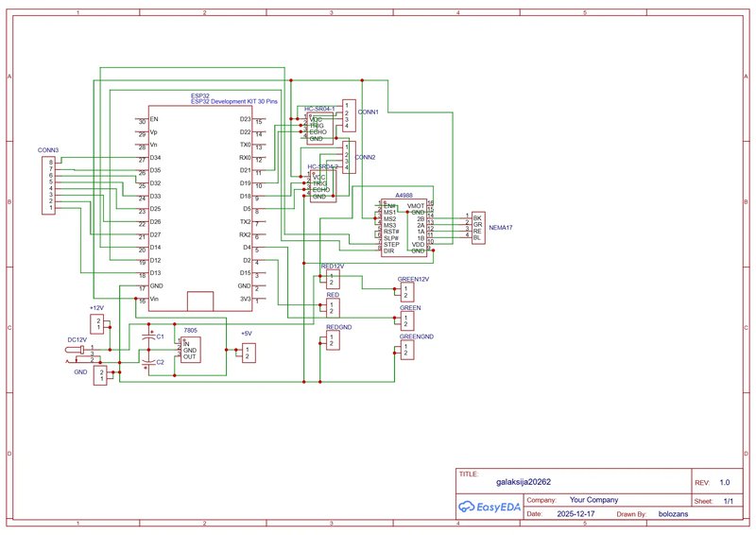
Task: Click the D19 pin on ESP32
Action: (246, 183)
